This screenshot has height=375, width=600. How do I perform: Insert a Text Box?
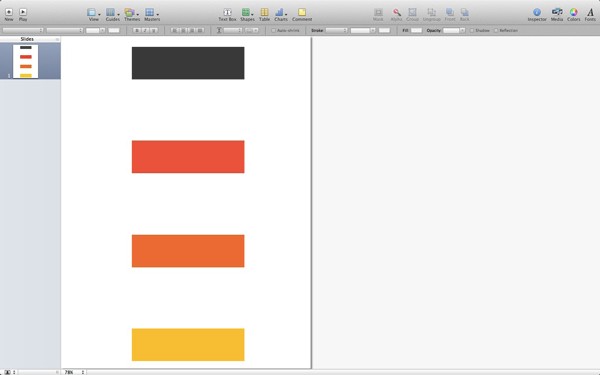click(227, 15)
